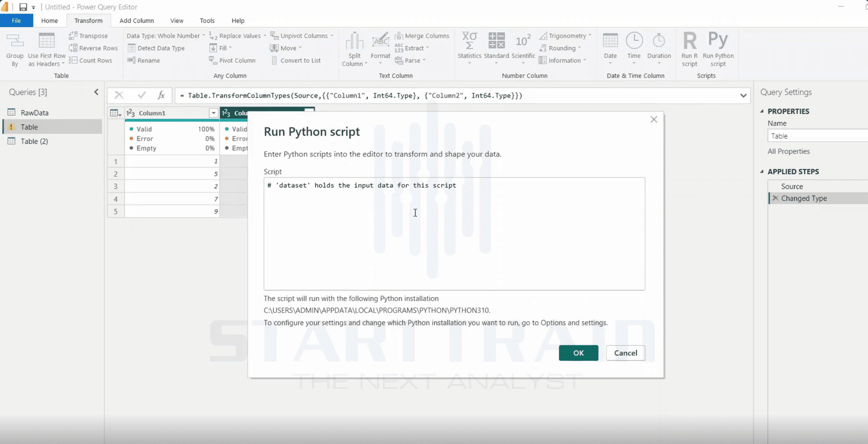Click the Run Python script icon
868x444 pixels.
pyautogui.click(x=718, y=49)
